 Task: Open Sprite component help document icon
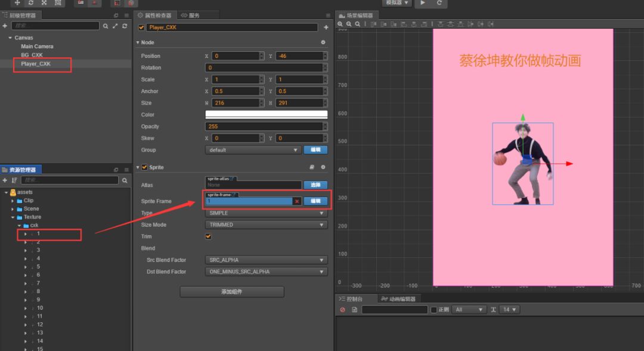point(312,167)
